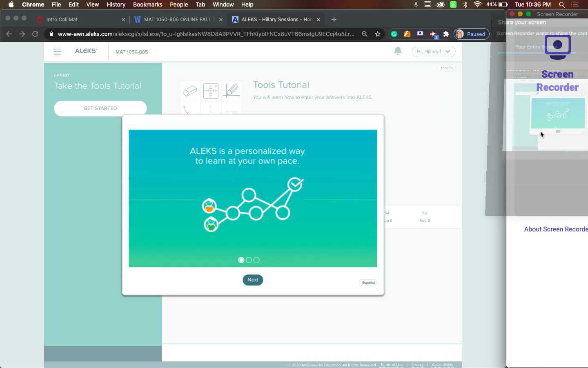Open the Bookmarks menu in menu bar

pyautogui.click(x=148, y=4)
